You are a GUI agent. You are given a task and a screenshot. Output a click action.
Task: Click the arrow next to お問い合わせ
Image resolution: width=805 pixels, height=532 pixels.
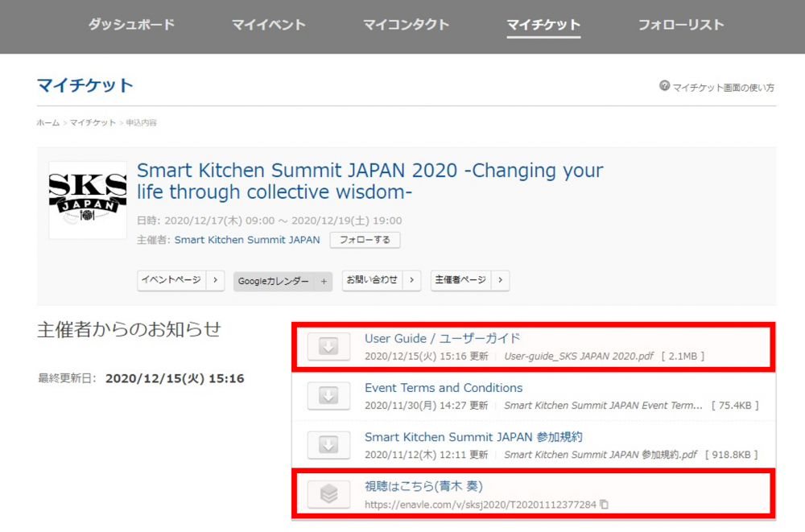(x=411, y=280)
